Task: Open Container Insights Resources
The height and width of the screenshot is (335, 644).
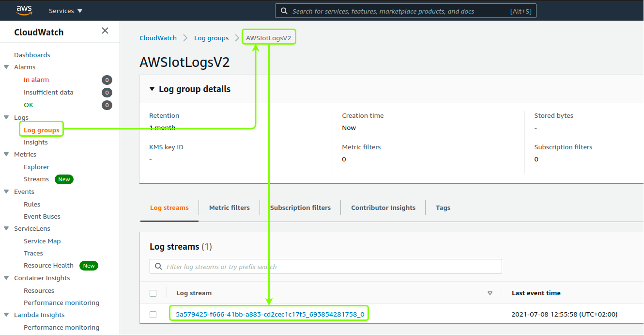Action: pos(39,290)
